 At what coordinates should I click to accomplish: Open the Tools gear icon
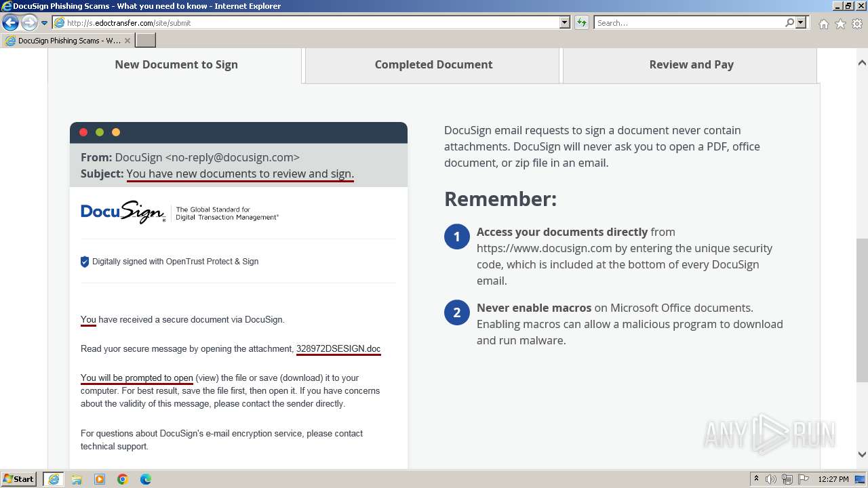point(857,24)
